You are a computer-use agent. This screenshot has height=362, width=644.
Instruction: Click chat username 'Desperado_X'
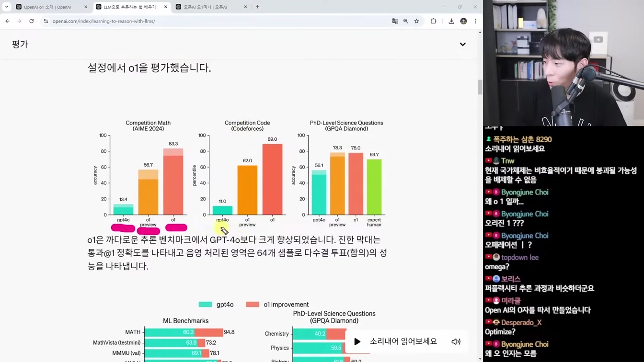521,322
